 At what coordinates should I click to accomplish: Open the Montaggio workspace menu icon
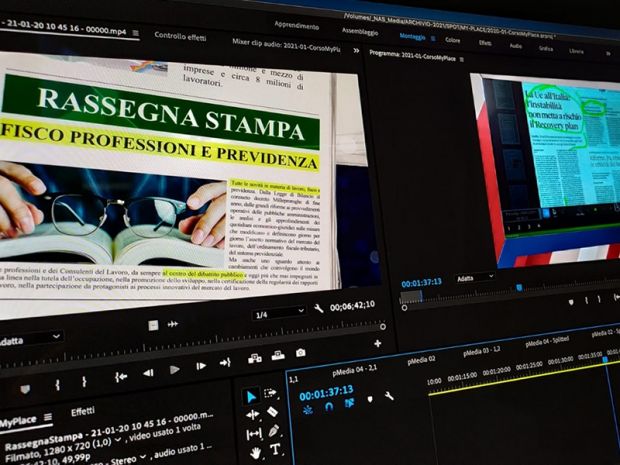point(433,38)
